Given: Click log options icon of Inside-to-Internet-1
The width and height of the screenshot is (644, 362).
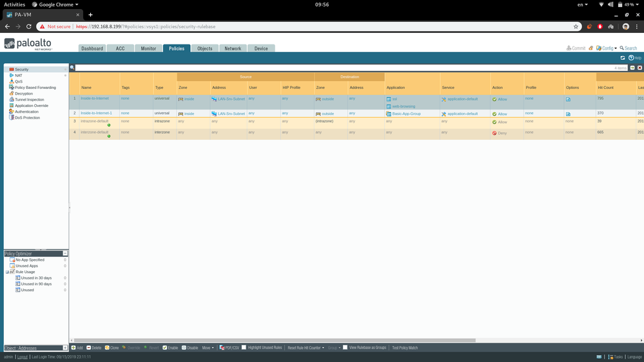Looking at the screenshot, I should [568, 114].
